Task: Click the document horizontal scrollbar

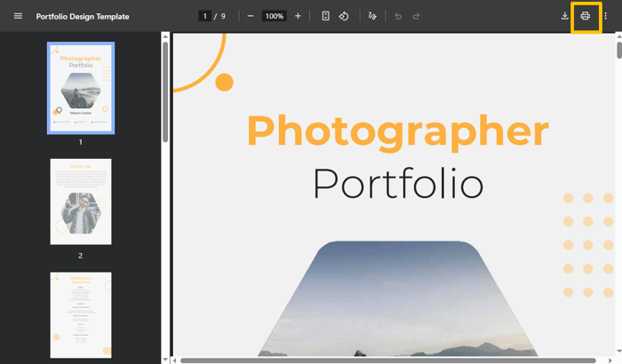Action: point(388,360)
